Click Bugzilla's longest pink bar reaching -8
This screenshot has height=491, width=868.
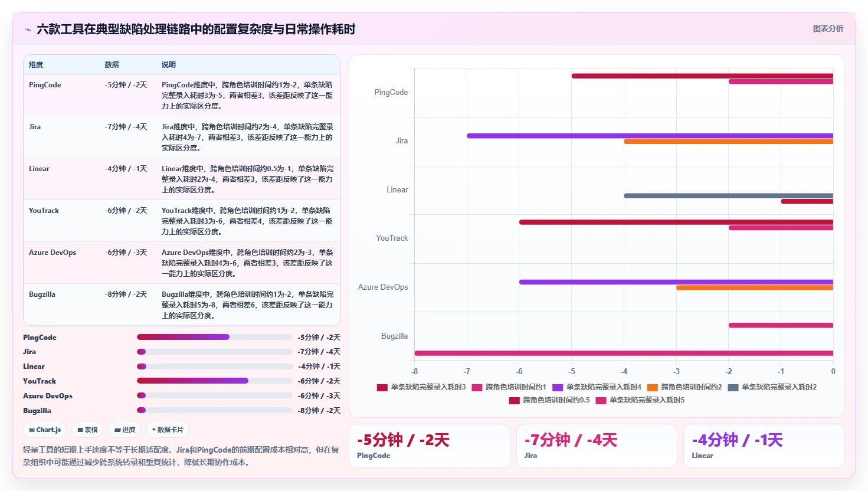624,353
